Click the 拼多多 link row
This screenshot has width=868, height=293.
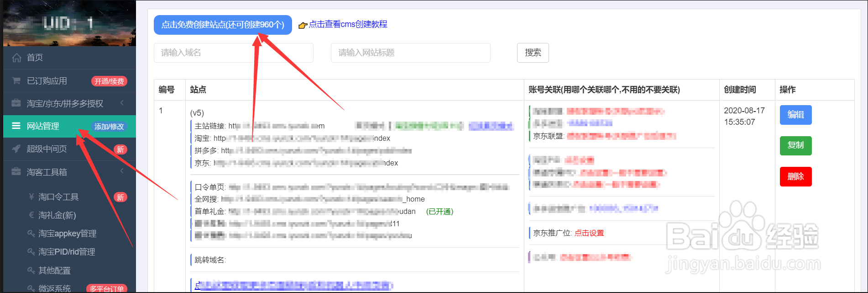pos(303,150)
